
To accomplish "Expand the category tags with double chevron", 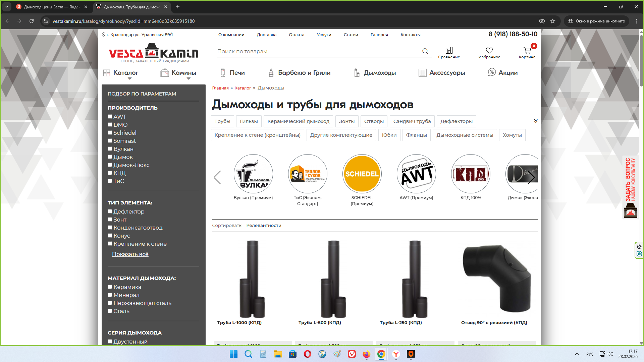I will (536, 121).
